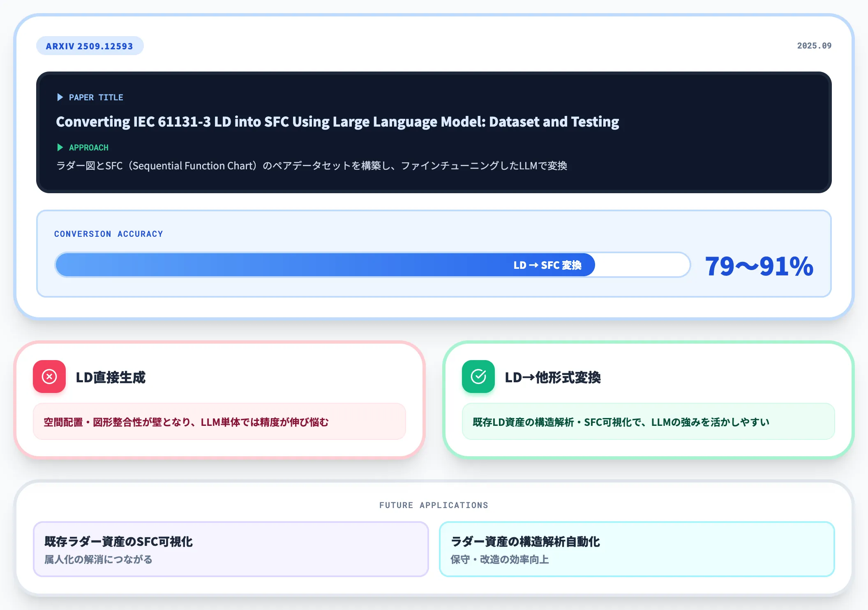Click the 保守・改造の効率向上 subtitle

500,559
